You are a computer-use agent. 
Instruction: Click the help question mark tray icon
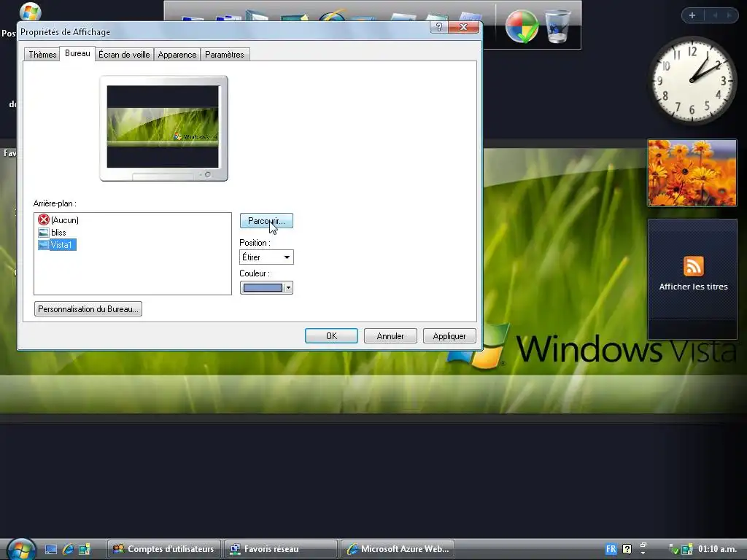click(627, 549)
